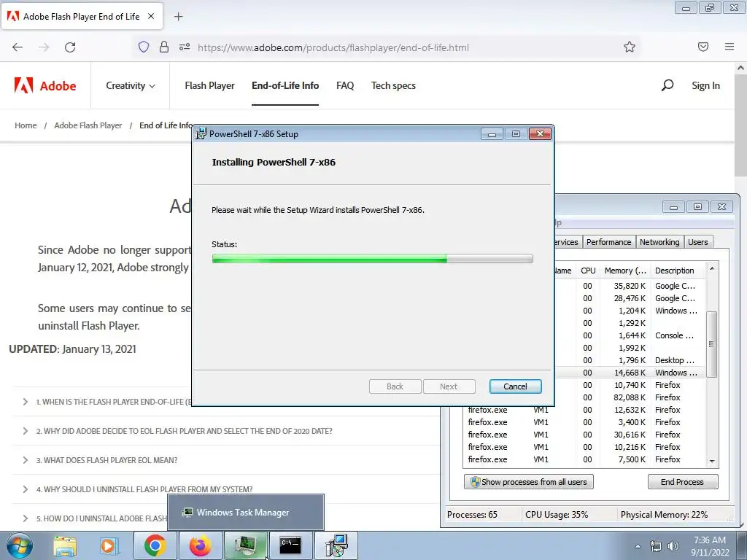Open the tracking protection shield icon
Viewport: 747px width, 560px height.
click(144, 47)
